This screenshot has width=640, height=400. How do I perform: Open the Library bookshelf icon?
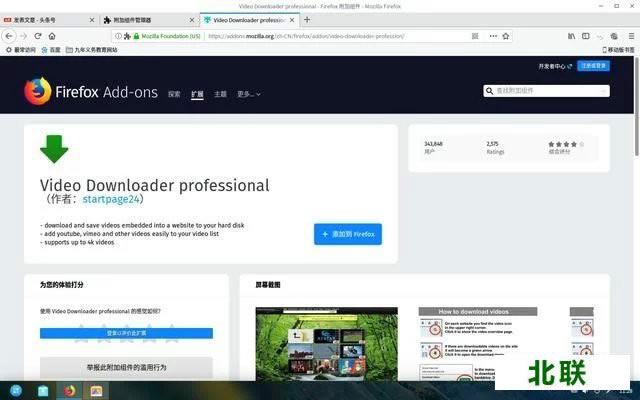click(x=571, y=36)
